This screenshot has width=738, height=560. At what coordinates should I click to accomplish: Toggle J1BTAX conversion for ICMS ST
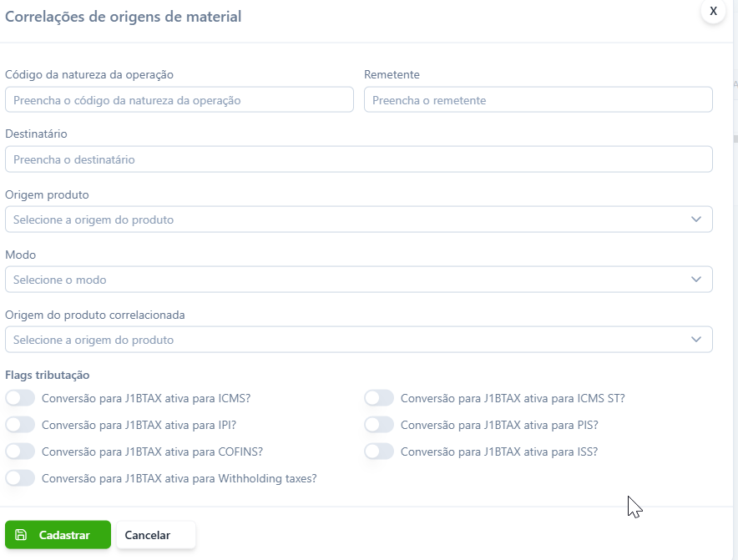[379, 398]
